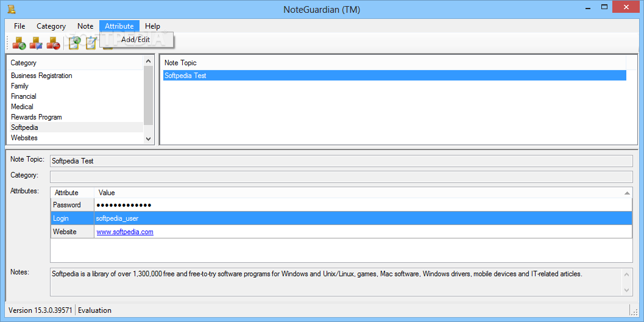Viewport: 644px width, 322px height.
Task: Click the category list scrollbar thumb
Action: [148, 95]
